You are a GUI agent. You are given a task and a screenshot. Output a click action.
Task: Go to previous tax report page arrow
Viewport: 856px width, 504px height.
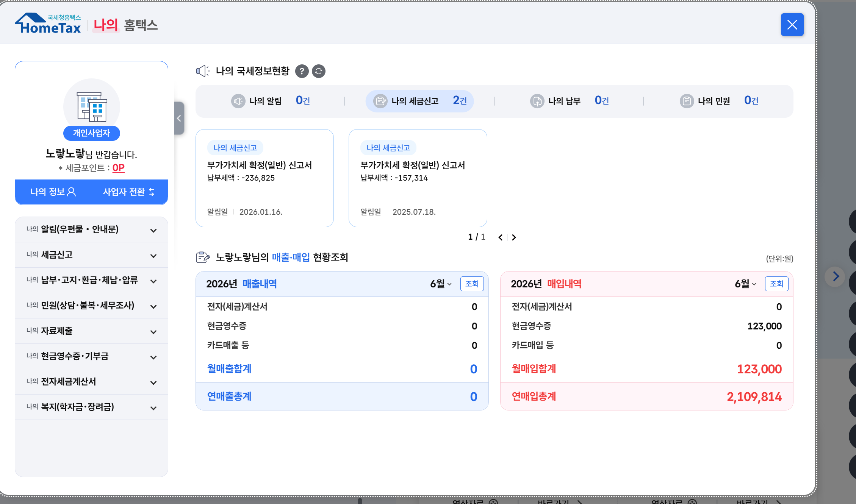pos(501,237)
